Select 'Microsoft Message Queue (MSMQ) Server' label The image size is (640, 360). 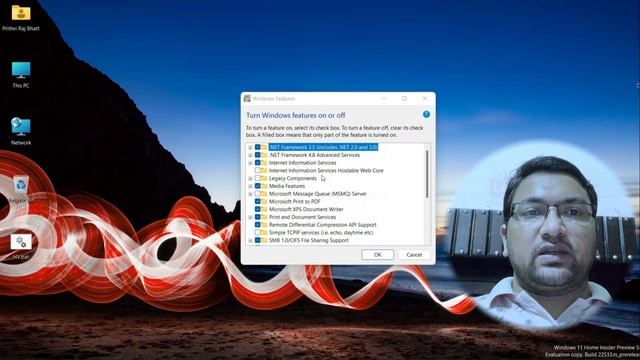318,193
